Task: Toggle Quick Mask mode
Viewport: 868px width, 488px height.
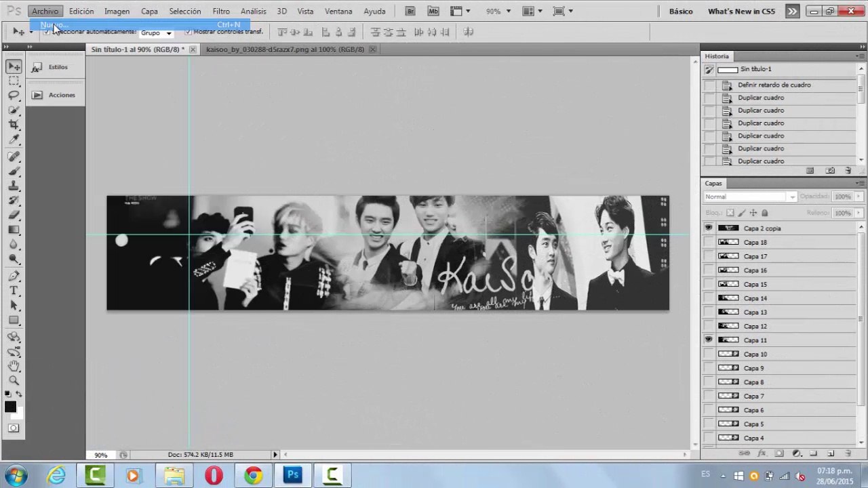Action: coord(14,428)
